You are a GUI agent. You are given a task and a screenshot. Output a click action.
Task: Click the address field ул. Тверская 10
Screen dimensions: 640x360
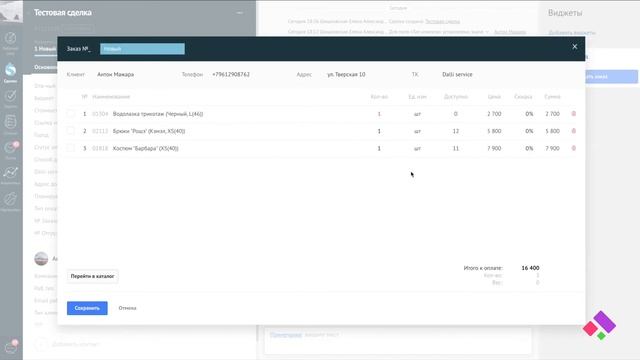point(346,75)
